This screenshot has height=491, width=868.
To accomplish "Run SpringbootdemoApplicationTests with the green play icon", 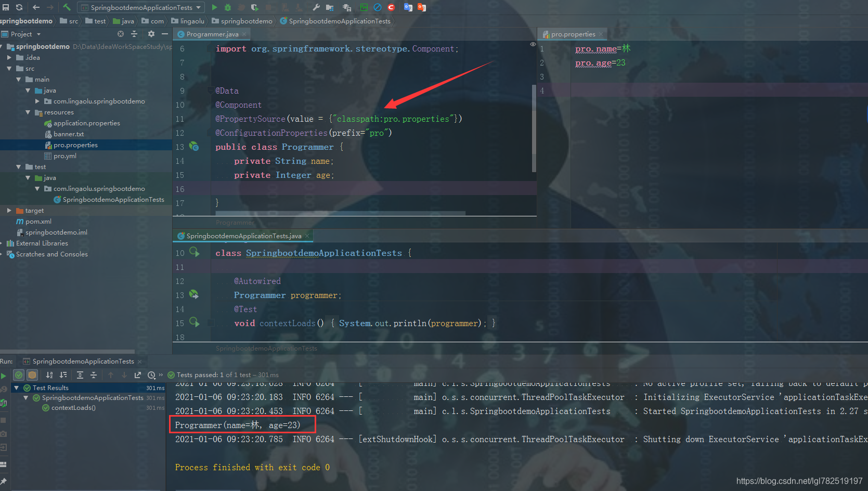I will tap(214, 7).
